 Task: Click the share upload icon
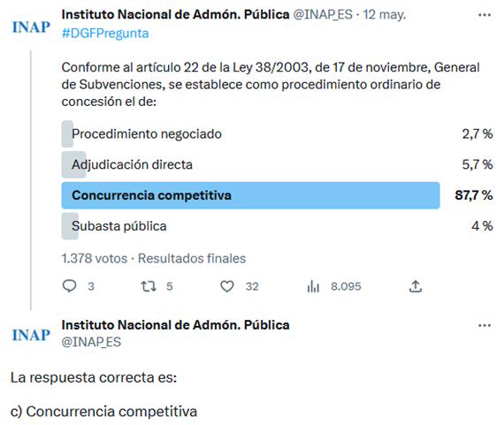416,286
